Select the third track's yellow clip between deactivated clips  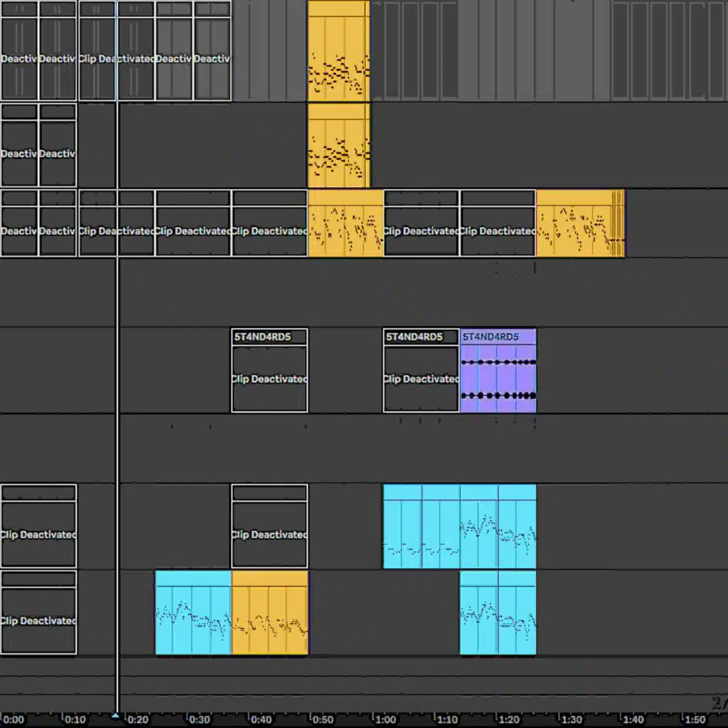pyautogui.click(x=346, y=224)
